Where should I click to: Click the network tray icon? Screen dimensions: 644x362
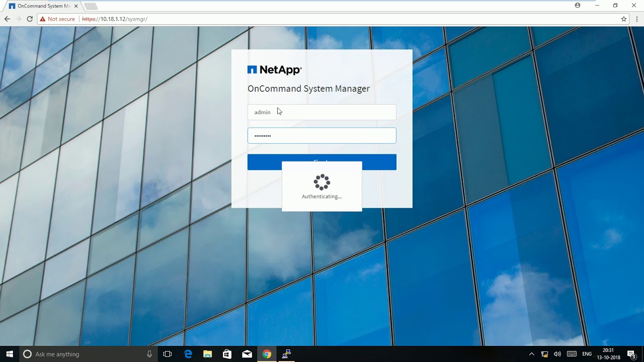pos(544,354)
